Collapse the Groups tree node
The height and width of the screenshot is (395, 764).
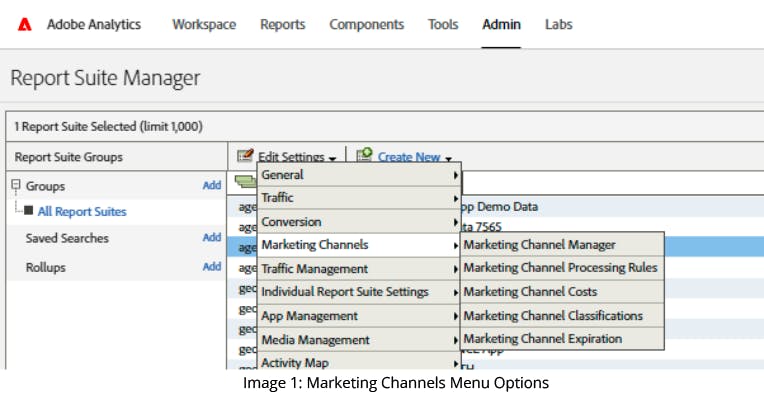click(x=16, y=185)
